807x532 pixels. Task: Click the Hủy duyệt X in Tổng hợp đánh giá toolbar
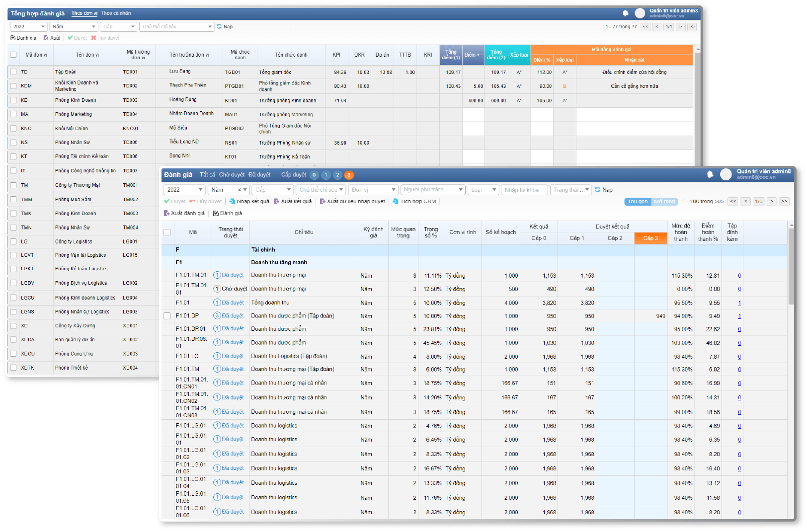pos(93,38)
